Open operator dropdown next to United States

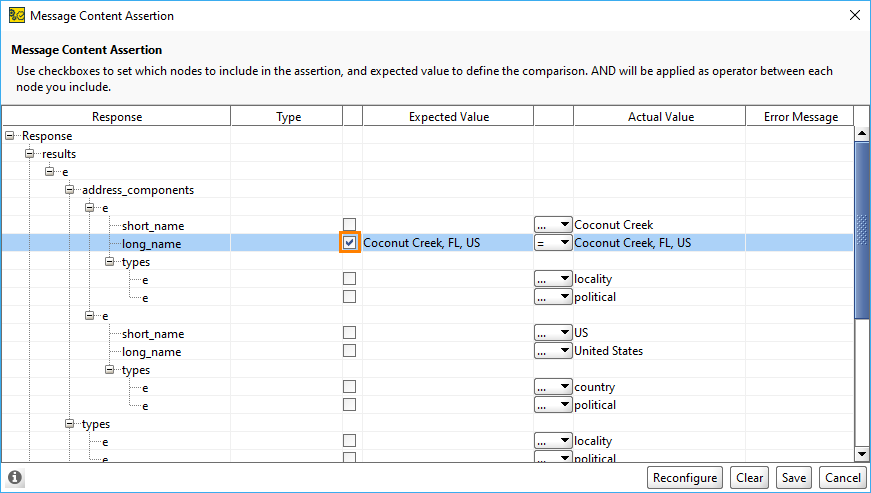[553, 350]
